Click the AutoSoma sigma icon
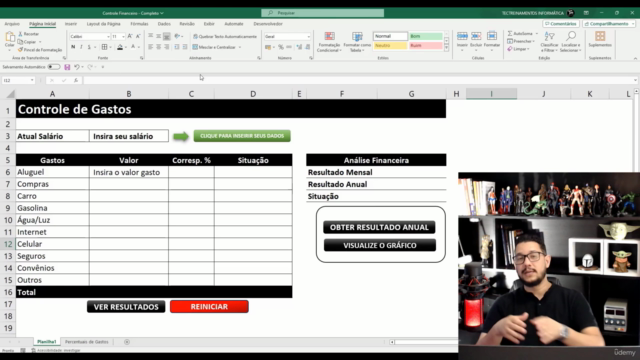Screen dimensions: 640x360 pos(510,33)
